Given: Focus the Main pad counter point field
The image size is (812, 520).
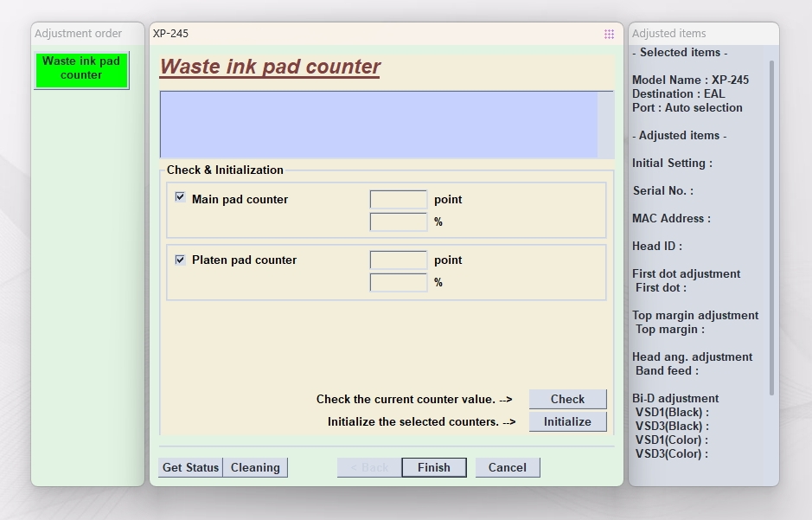Looking at the screenshot, I should [398, 200].
